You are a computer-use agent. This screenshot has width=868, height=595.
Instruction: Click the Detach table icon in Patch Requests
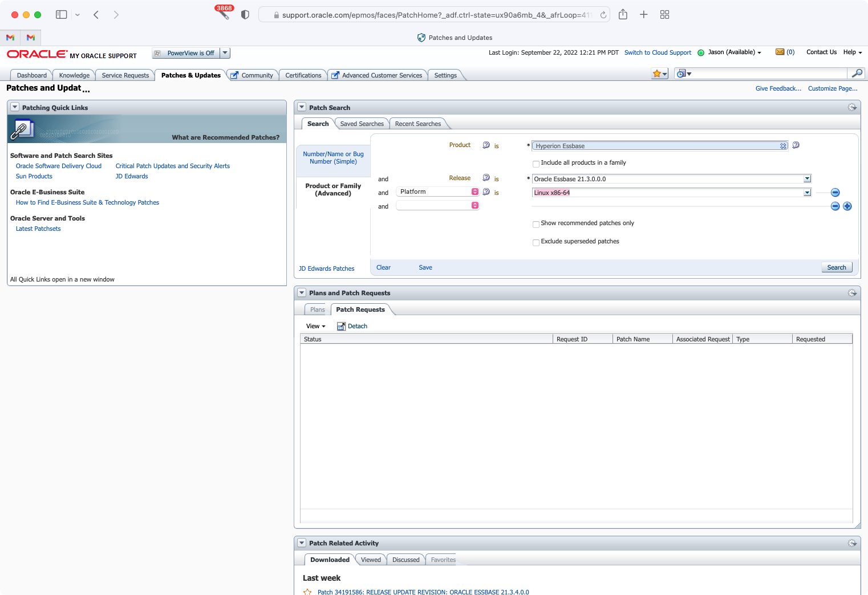point(341,325)
